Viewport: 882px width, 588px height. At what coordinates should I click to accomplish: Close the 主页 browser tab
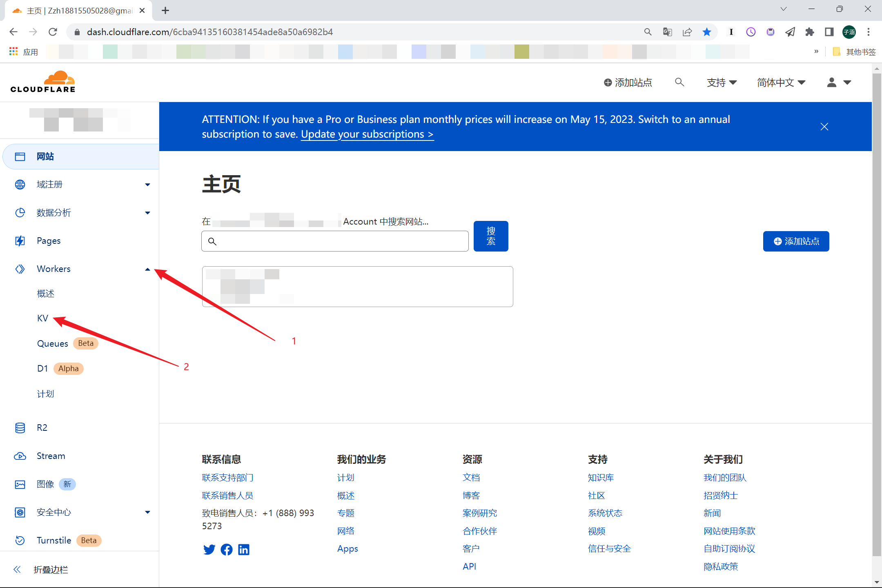[142, 11]
